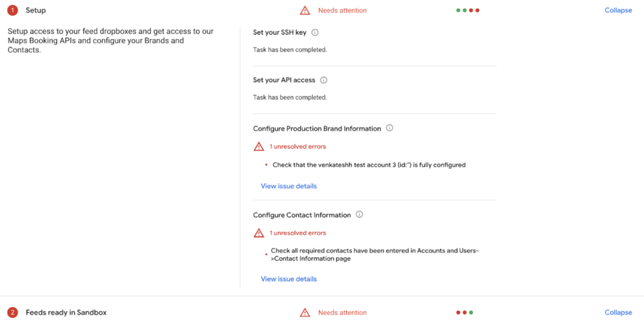The image size is (644, 326).
Task: Collapse the Feeds ready in Sandbox section
Action: 618,312
